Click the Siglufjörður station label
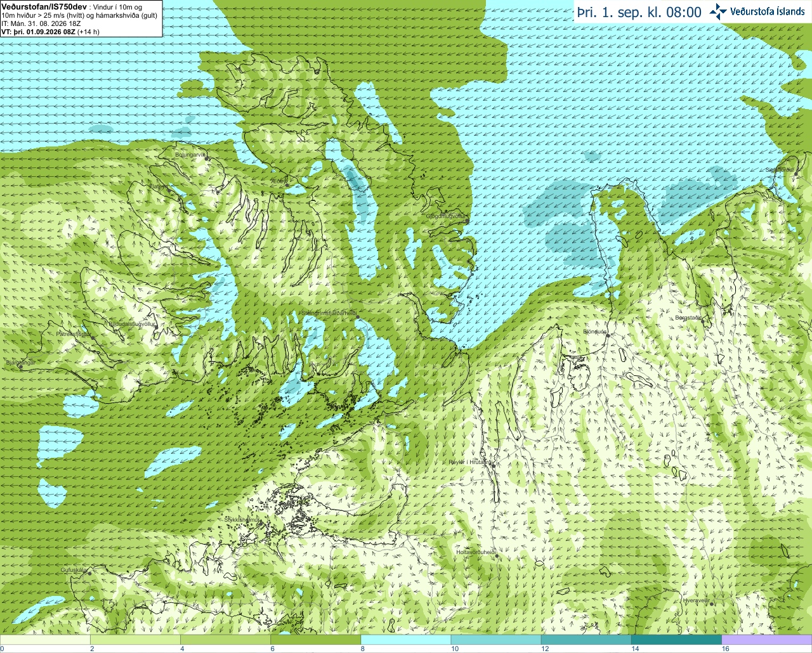 pyautogui.click(x=780, y=170)
